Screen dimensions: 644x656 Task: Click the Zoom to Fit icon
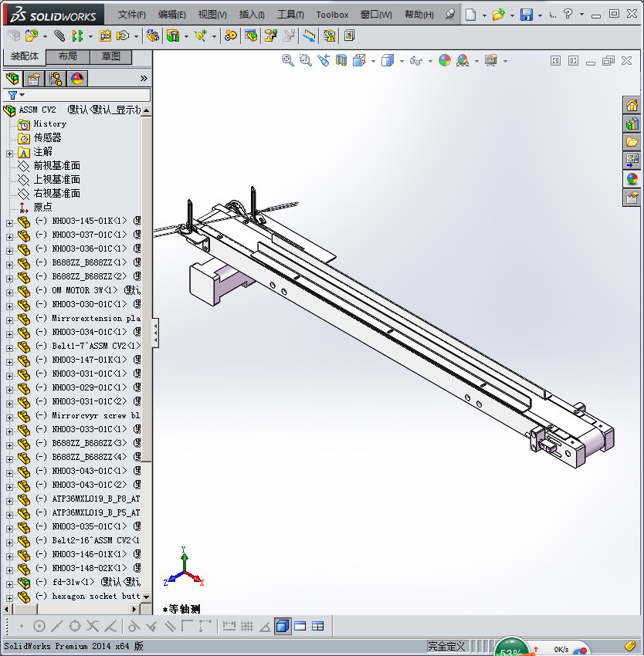tap(288, 61)
